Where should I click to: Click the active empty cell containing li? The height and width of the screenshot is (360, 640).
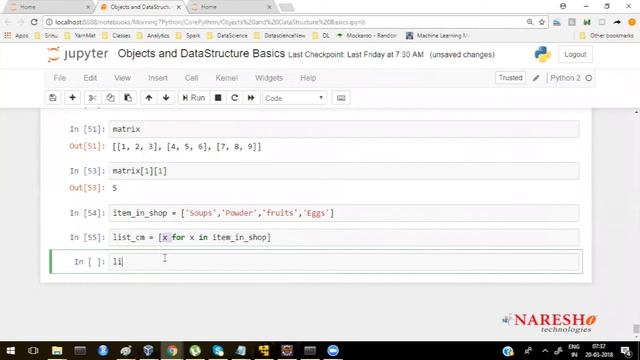[x=344, y=262]
